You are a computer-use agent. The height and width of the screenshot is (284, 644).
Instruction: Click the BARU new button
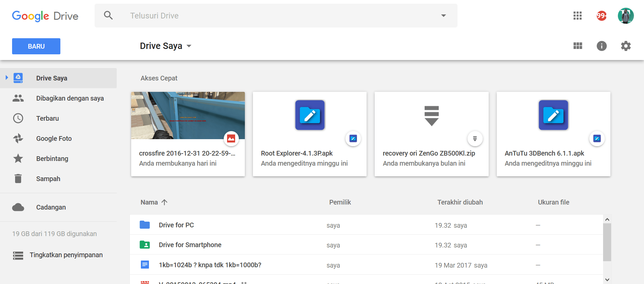36,46
